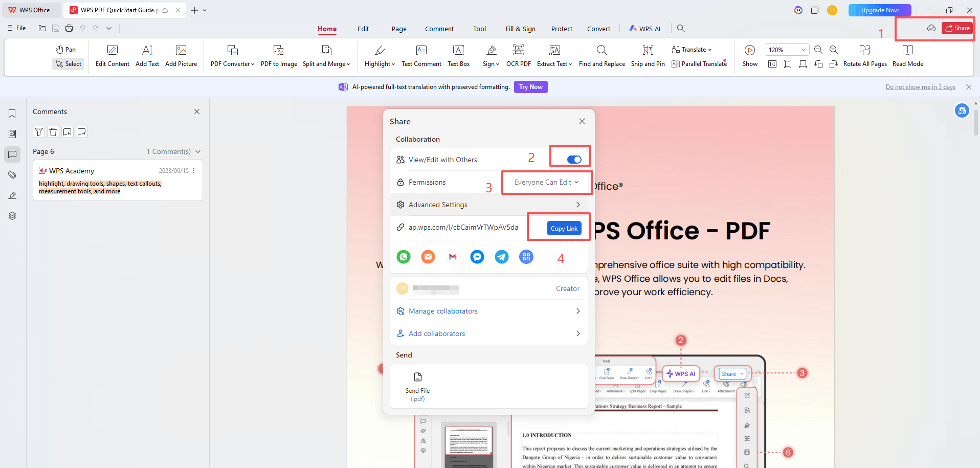Share via Messenger icon
The image size is (980, 468).
(x=477, y=257)
